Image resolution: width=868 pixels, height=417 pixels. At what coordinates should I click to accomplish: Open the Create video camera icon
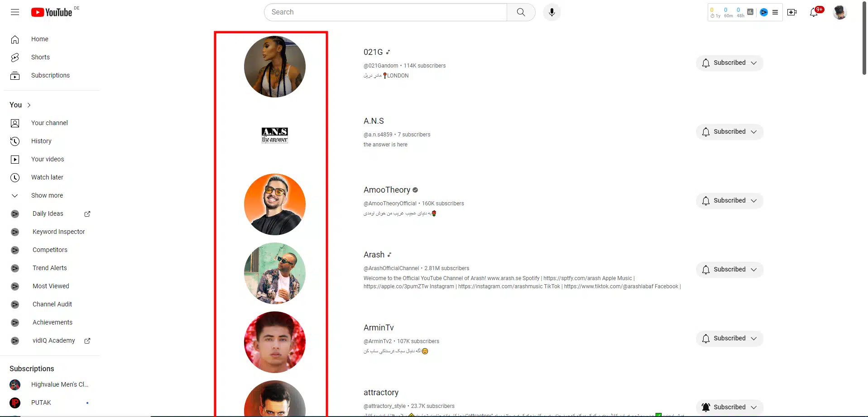791,12
